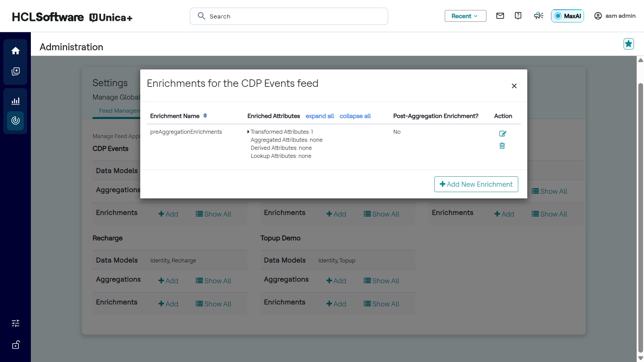The height and width of the screenshot is (362, 644).
Task: Sort by Enrichment Name column
Action: pos(205,116)
